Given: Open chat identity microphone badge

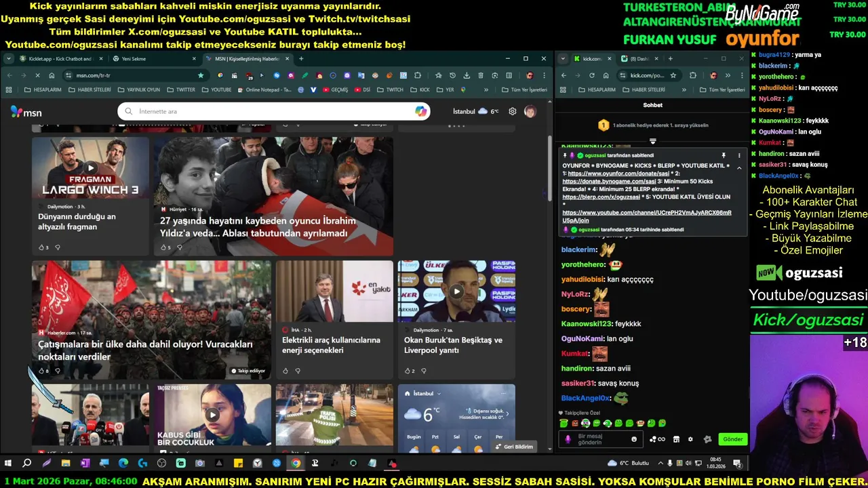Looking at the screenshot, I should click(x=568, y=439).
